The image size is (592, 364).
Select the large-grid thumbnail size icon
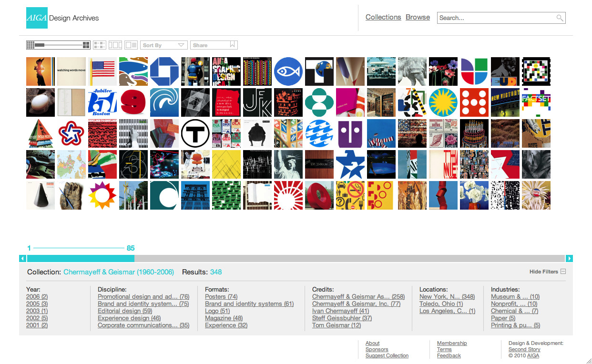click(x=86, y=45)
